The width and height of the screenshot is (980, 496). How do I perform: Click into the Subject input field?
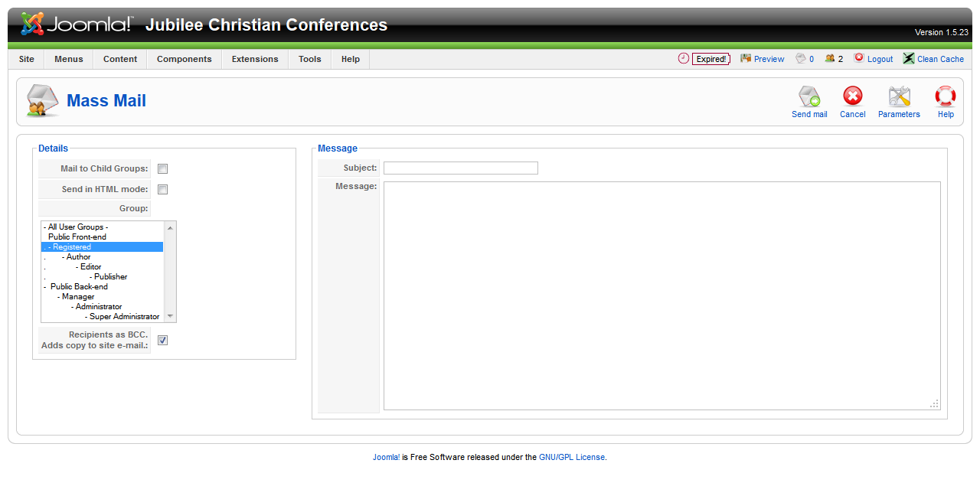tap(461, 168)
